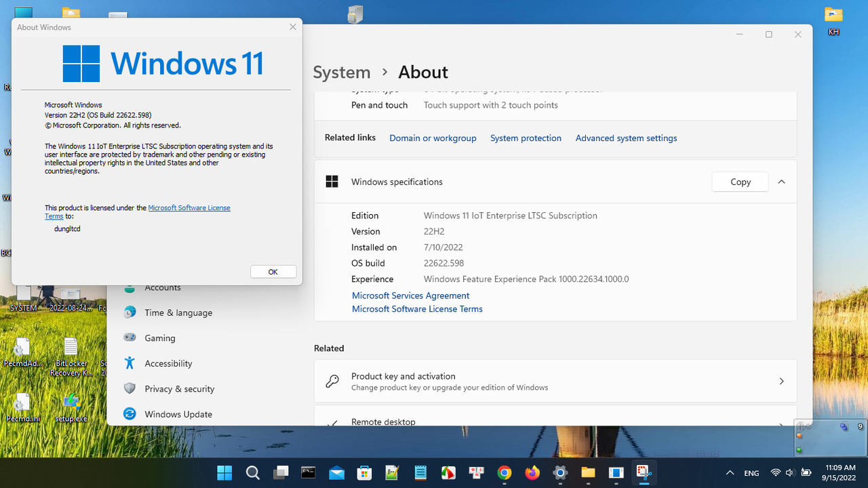
Task: Open the Mail app from the taskbar
Action: pyautogui.click(x=336, y=472)
